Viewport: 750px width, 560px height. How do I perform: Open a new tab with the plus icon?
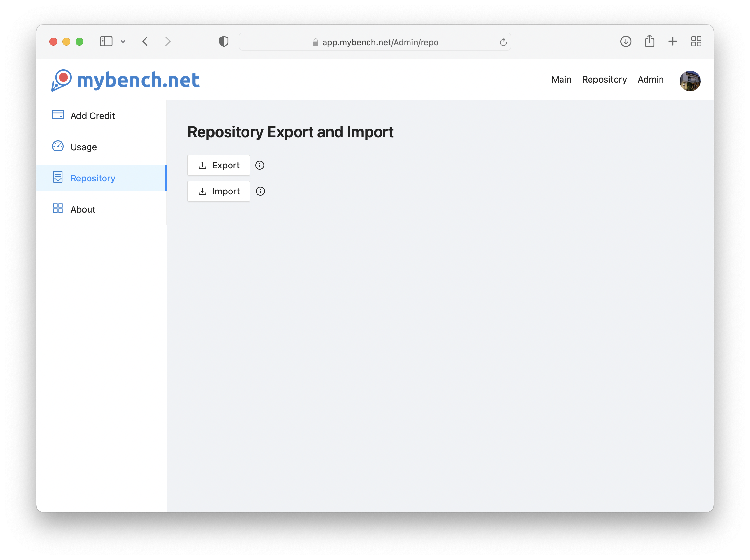[x=673, y=41]
